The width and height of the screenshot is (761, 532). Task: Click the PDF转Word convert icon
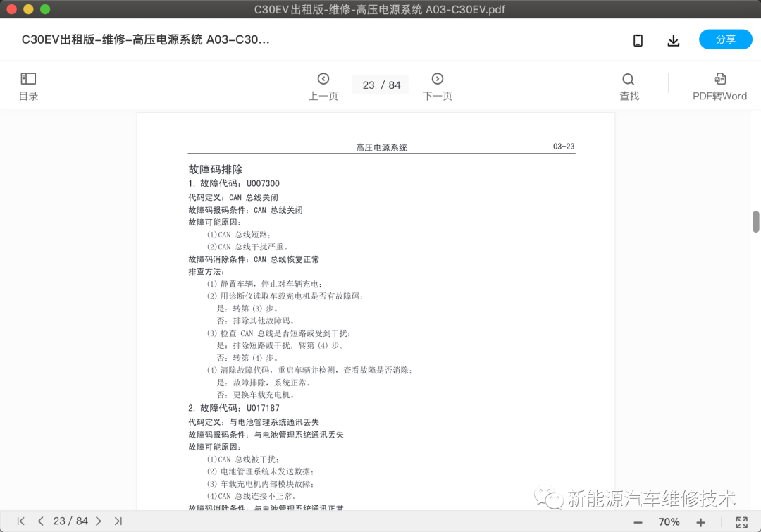coord(719,86)
